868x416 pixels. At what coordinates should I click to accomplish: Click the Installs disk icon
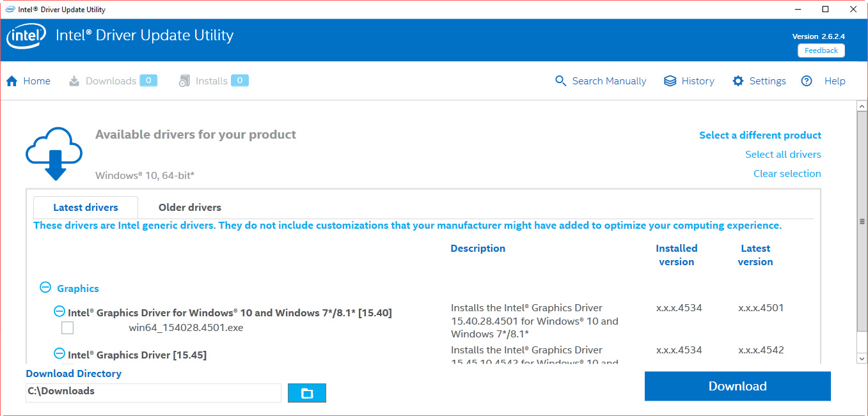coord(184,81)
